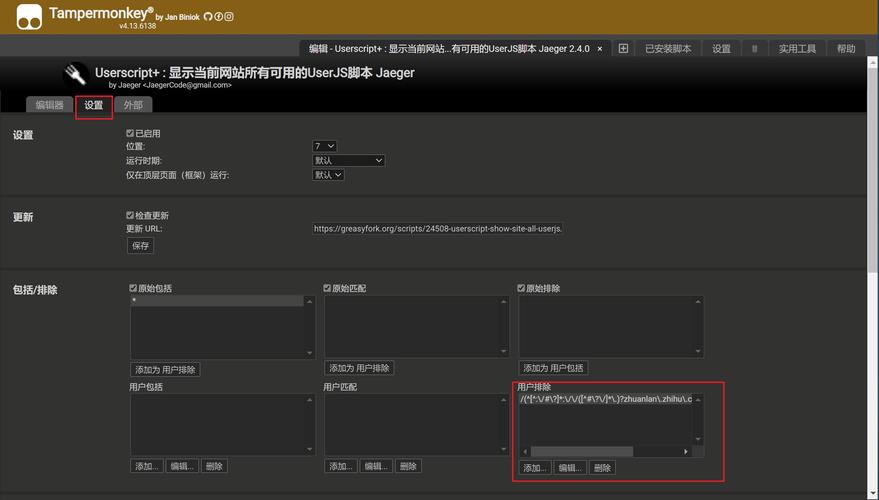Open the 帮助 tab

click(846, 49)
